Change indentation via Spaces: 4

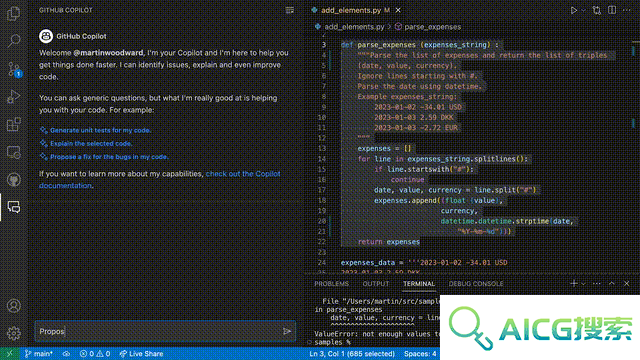[x=420, y=354]
